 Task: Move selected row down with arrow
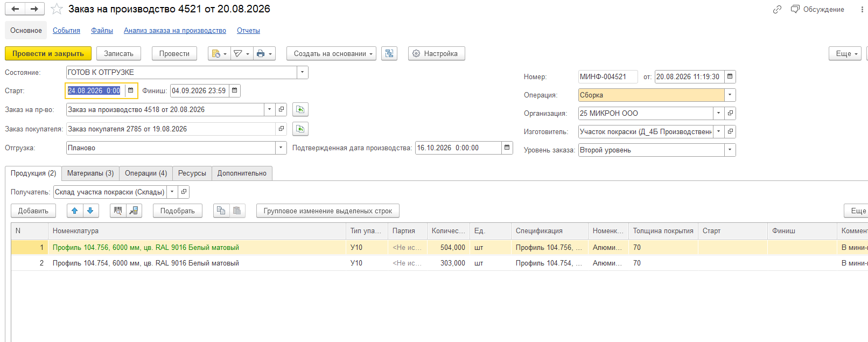coord(90,211)
